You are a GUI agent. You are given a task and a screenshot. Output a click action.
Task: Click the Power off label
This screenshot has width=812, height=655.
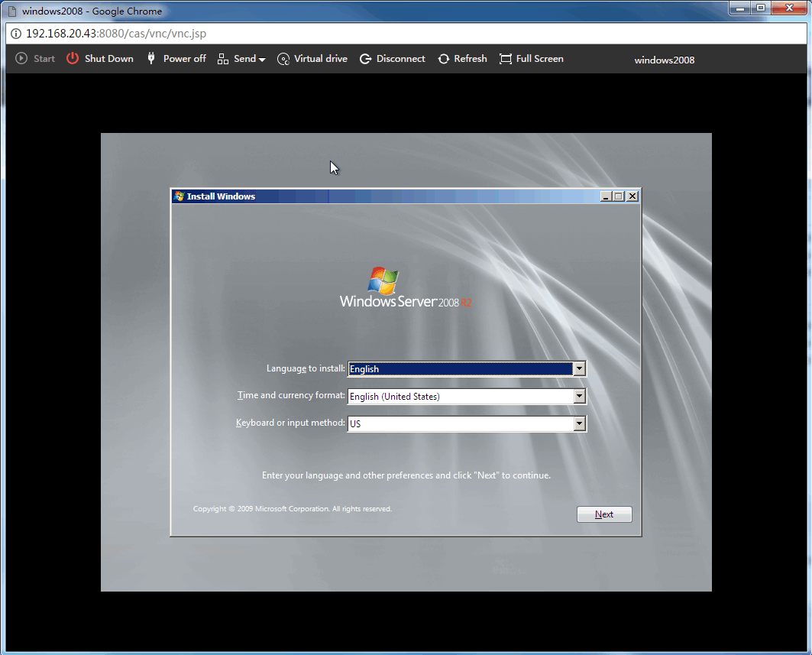tap(184, 59)
